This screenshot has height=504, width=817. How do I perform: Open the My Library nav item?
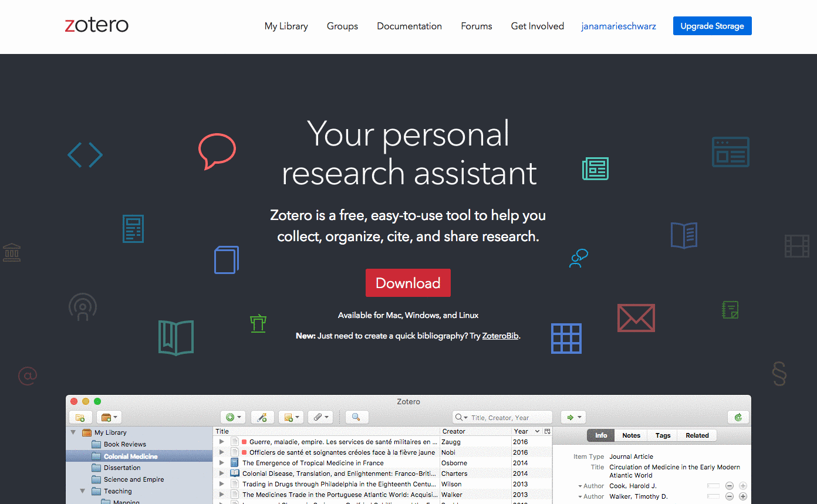coord(286,26)
